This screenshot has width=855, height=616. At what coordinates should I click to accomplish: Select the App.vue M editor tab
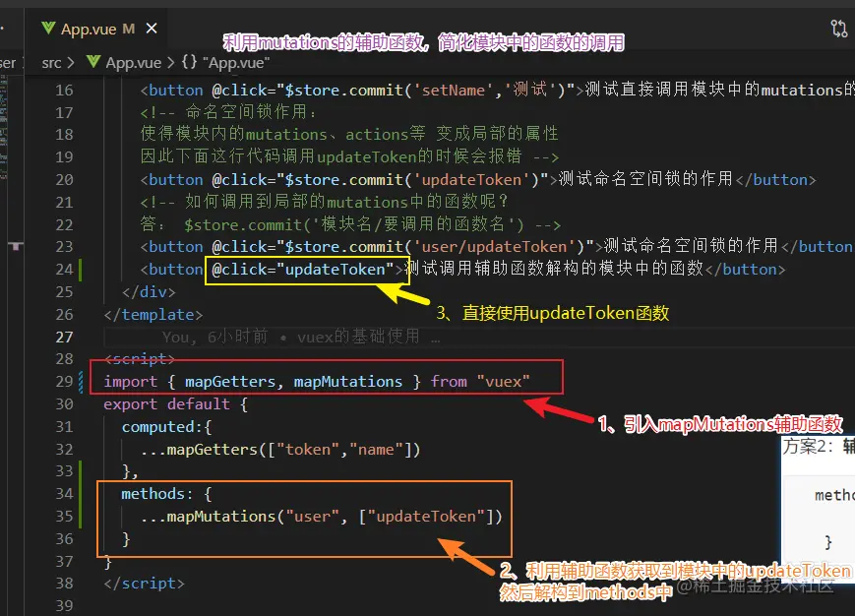tap(98, 29)
